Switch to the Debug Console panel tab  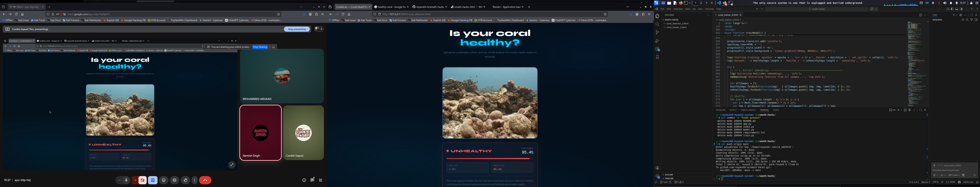(x=748, y=110)
